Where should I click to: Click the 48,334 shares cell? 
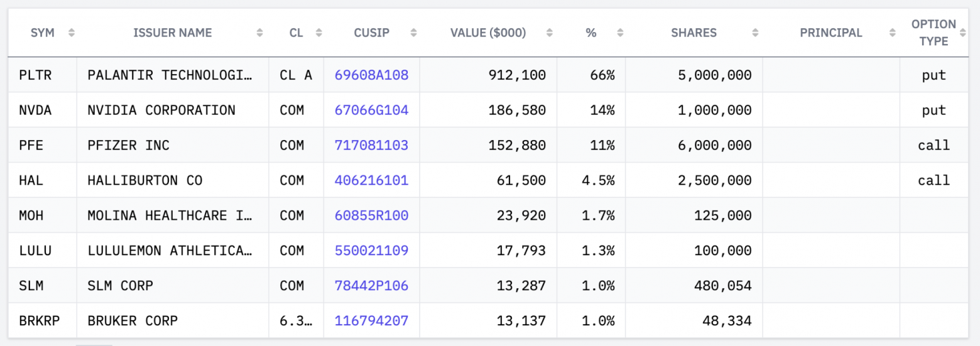click(x=694, y=321)
